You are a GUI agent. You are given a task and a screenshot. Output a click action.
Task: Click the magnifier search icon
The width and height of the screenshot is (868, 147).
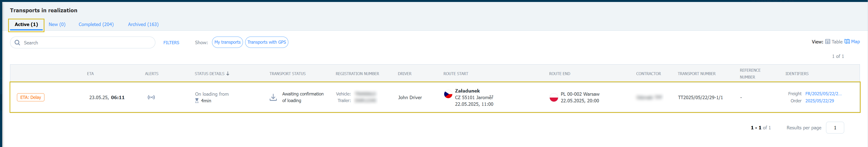click(17, 43)
